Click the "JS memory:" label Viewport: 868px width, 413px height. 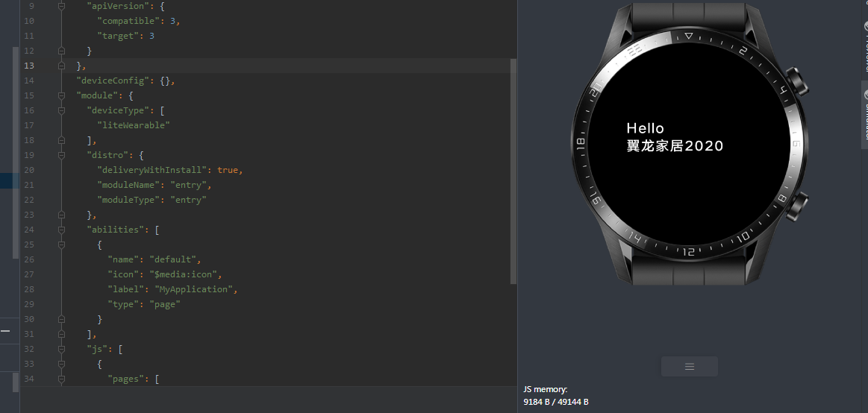tap(546, 390)
